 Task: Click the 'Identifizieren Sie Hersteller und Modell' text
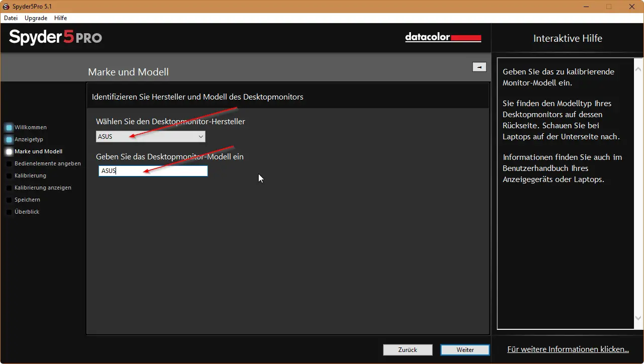click(197, 97)
